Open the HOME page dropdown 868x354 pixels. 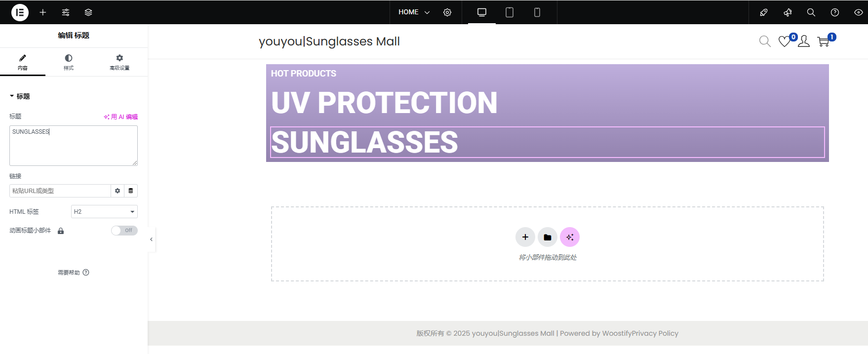coord(414,12)
